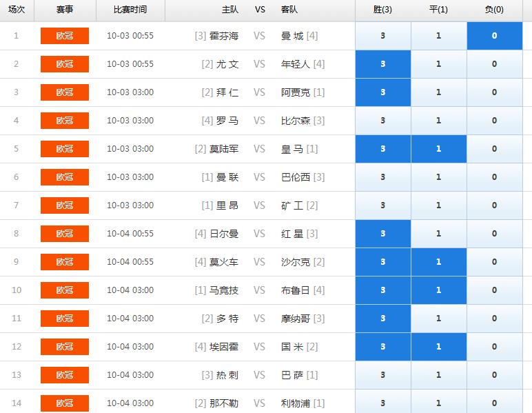The image size is (532, 413).
Task: Select win (3) for 罗马 vs 比尔森
Action: 383,121
